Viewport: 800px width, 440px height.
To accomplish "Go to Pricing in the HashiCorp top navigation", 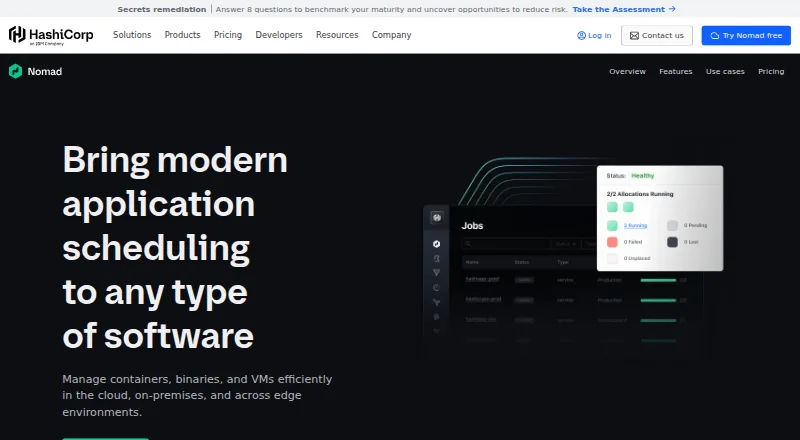I will click(228, 35).
